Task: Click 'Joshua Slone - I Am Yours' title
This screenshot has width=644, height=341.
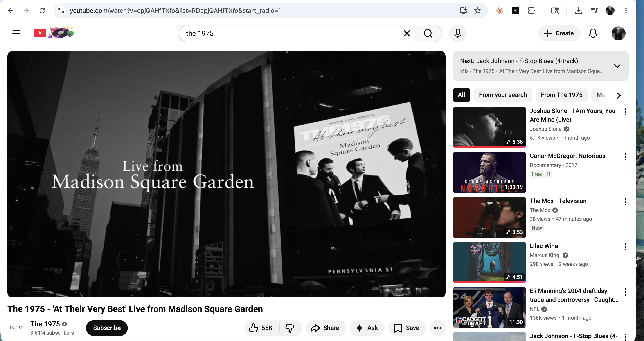Action: tap(572, 115)
